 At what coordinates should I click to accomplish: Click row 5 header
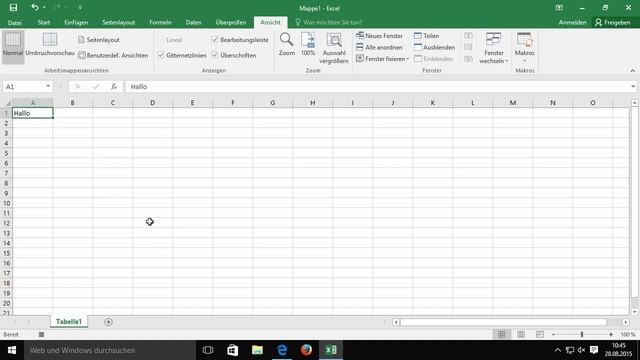click(6, 153)
